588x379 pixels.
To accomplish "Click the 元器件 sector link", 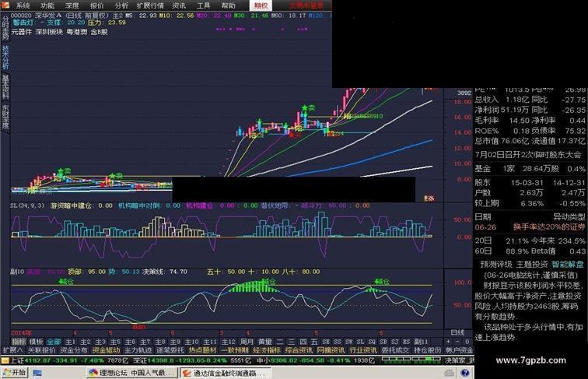I will [x=21, y=32].
